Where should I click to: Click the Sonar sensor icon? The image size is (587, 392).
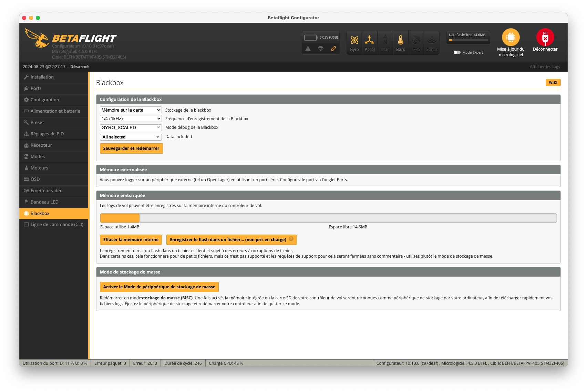click(432, 40)
